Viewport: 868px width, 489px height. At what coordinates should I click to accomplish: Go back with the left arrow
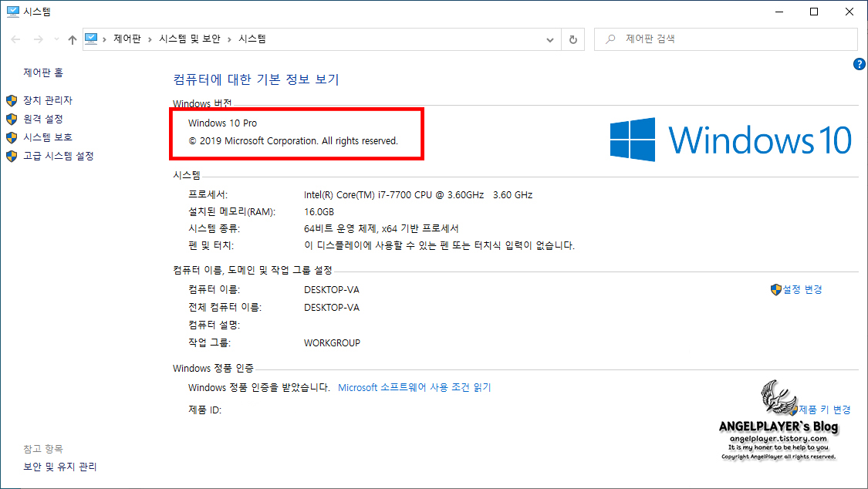click(x=16, y=39)
